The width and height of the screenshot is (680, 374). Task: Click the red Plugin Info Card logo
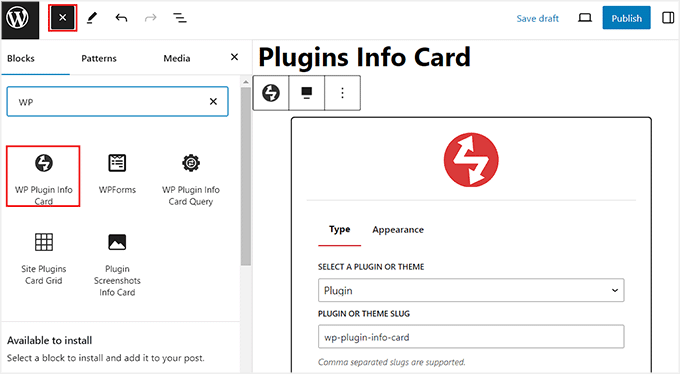pos(471,160)
